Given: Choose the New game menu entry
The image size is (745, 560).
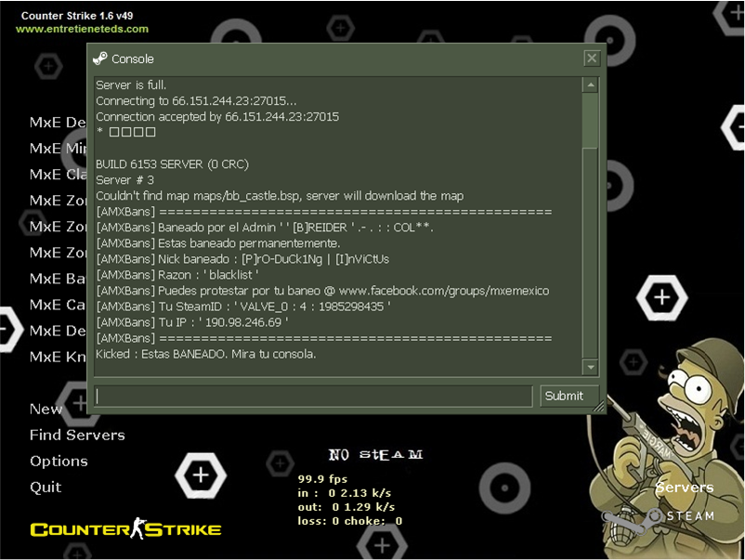Looking at the screenshot, I should point(46,409).
